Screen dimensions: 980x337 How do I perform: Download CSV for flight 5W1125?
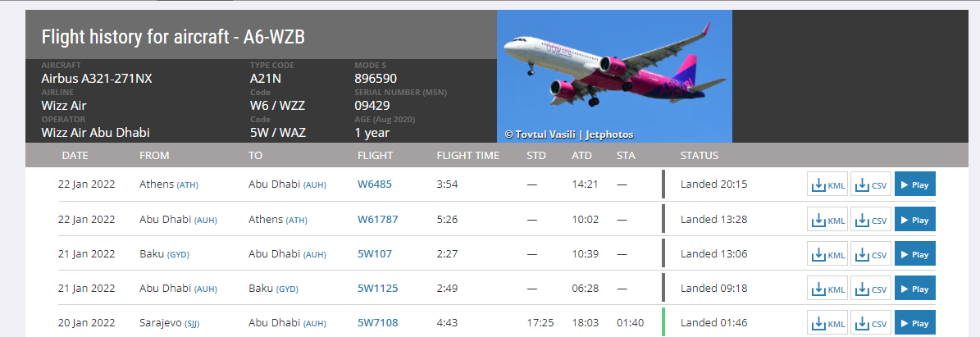click(x=871, y=289)
